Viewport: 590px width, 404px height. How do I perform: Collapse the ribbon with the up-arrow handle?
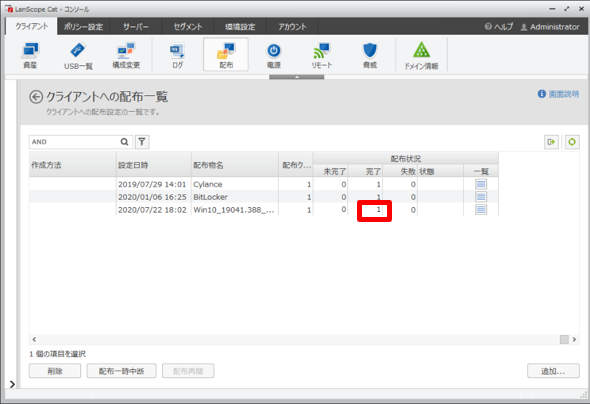point(297,77)
